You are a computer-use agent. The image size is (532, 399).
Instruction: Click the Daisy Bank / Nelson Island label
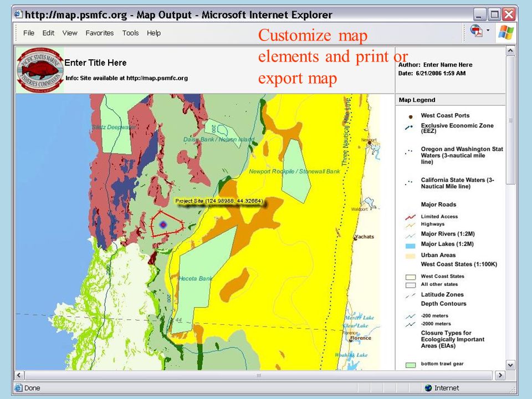point(219,139)
